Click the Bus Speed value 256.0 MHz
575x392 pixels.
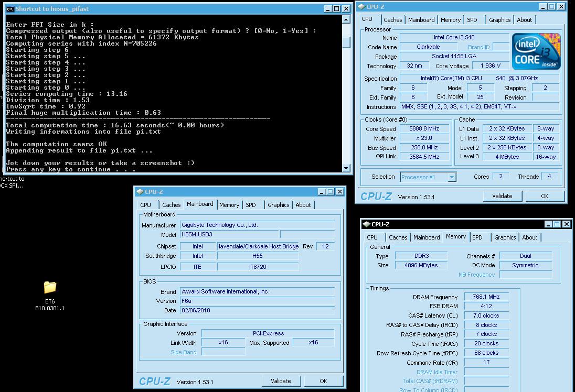coord(424,147)
